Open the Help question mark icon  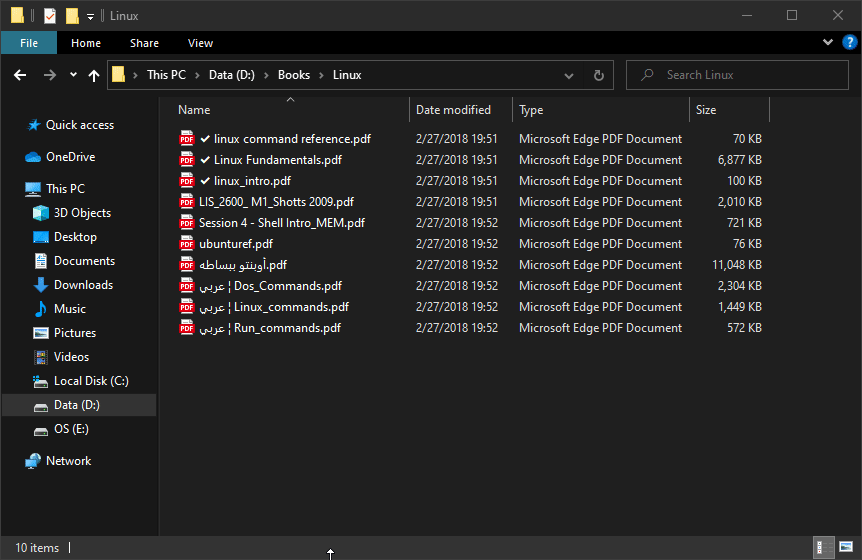[849, 42]
